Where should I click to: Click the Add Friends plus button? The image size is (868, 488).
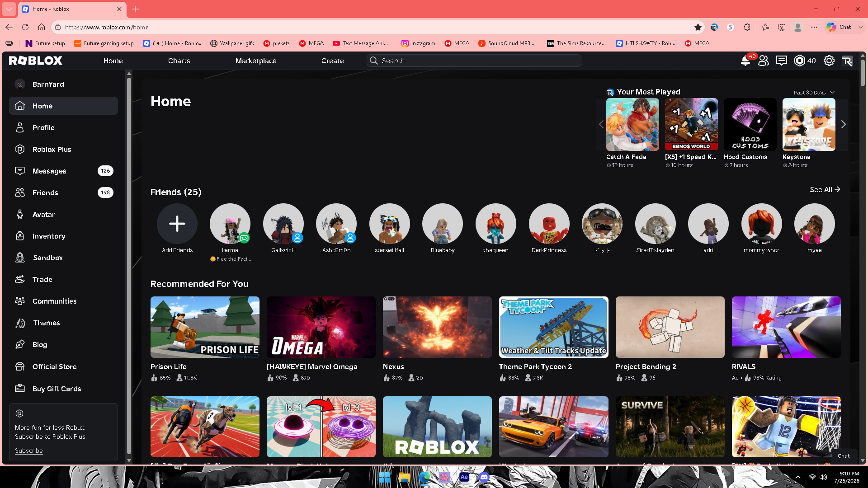[177, 224]
